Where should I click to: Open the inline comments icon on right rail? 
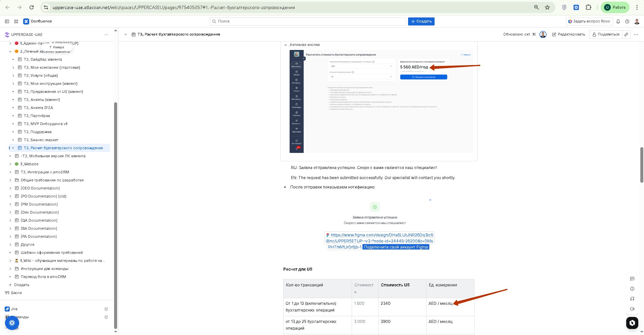(x=632, y=279)
